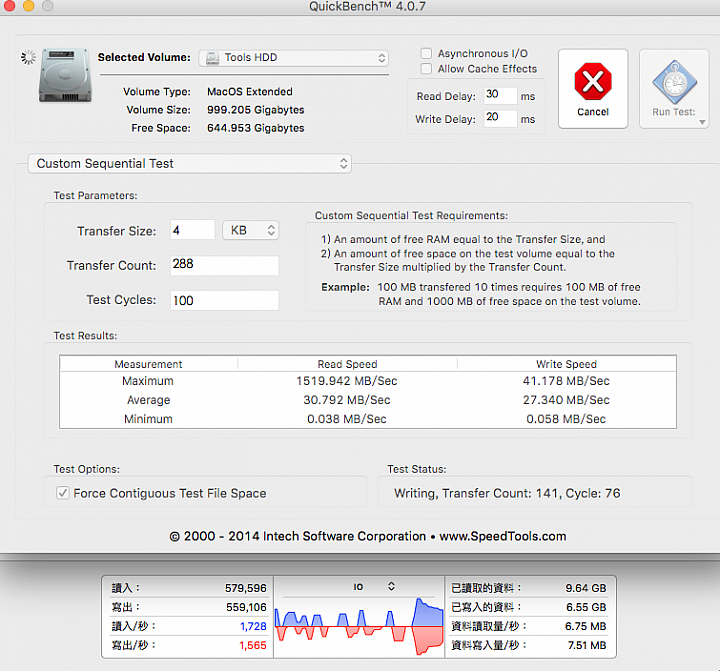Click the Read Delay field
720x671 pixels.
(x=500, y=95)
